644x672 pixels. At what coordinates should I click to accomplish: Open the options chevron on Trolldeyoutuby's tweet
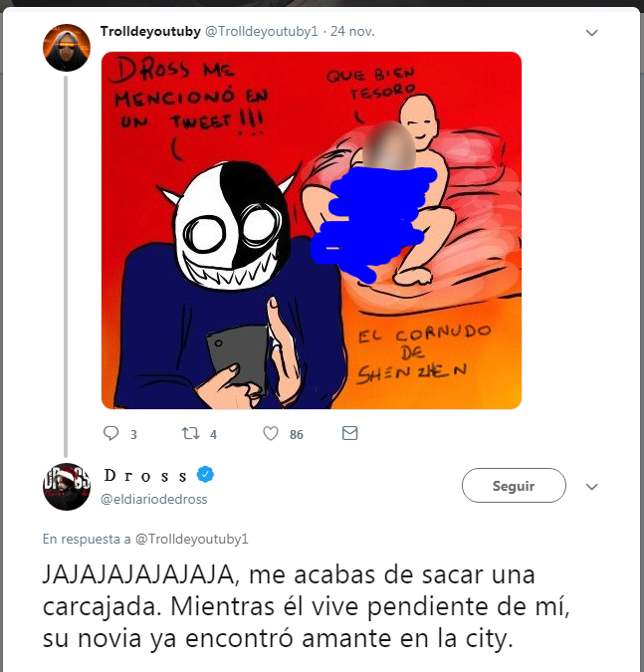(591, 33)
